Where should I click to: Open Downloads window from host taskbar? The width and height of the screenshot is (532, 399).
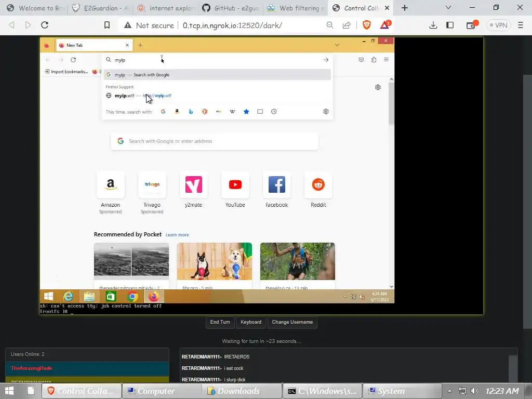242,391
